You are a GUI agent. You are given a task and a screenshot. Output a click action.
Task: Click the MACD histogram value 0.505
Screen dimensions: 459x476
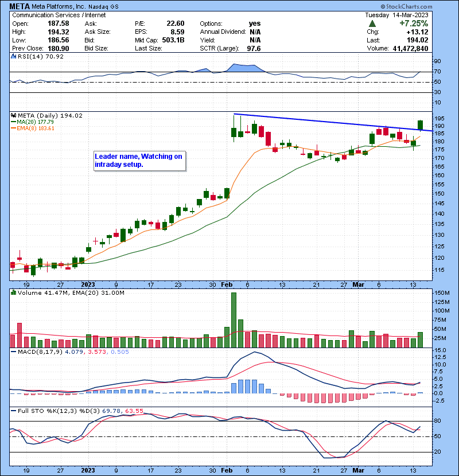coord(120,352)
